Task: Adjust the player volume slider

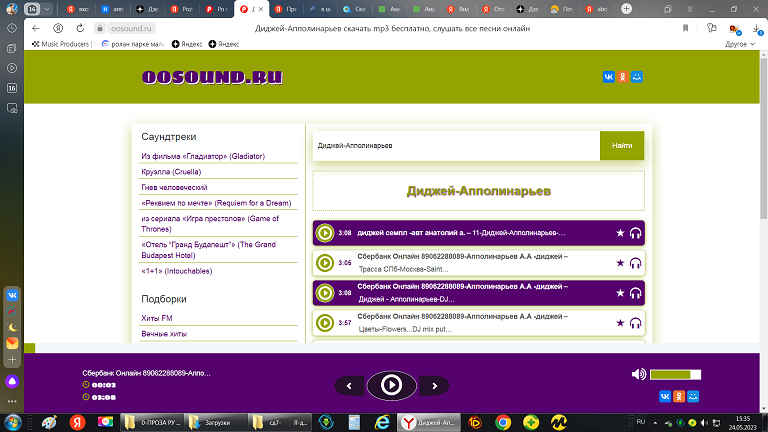Action: [x=675, y=375]
